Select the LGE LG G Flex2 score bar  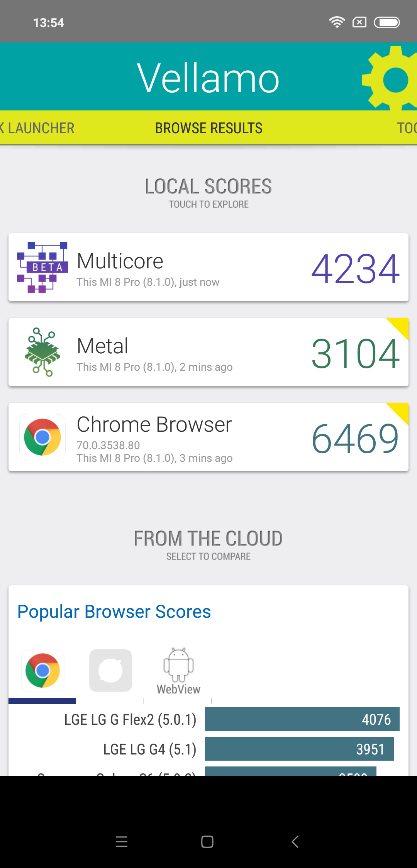click(x=302, y=719)
